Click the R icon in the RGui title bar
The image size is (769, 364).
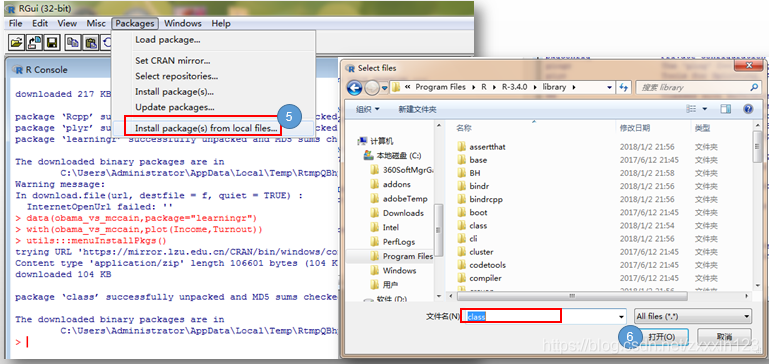(11, 8)
